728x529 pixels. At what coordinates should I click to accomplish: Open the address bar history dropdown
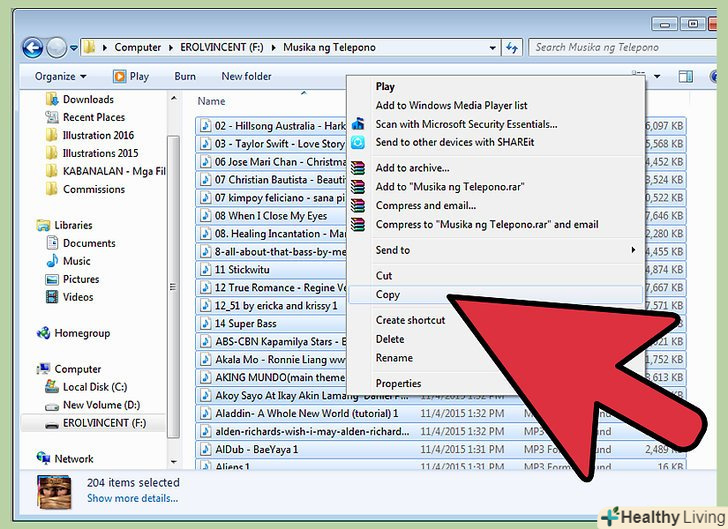492,47
